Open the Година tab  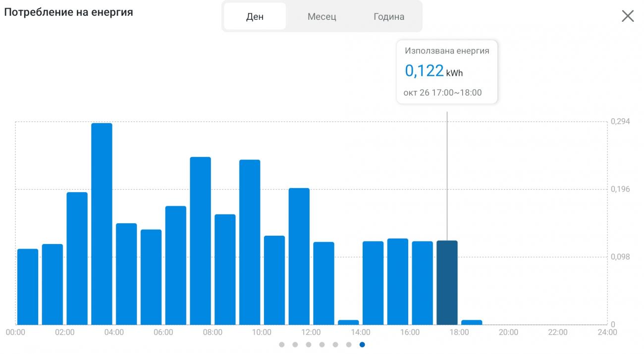(389, 16)
